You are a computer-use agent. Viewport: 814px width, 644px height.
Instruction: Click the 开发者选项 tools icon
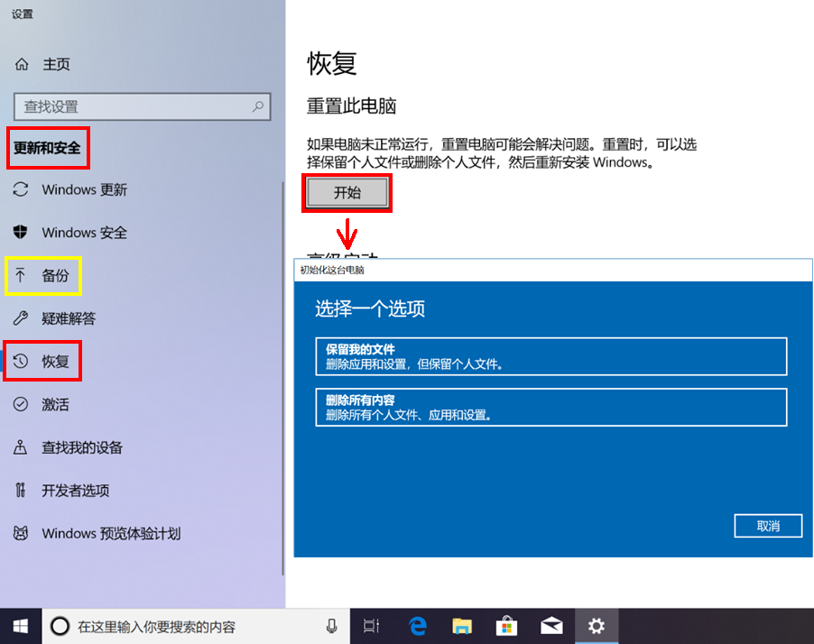click(20, 490)
